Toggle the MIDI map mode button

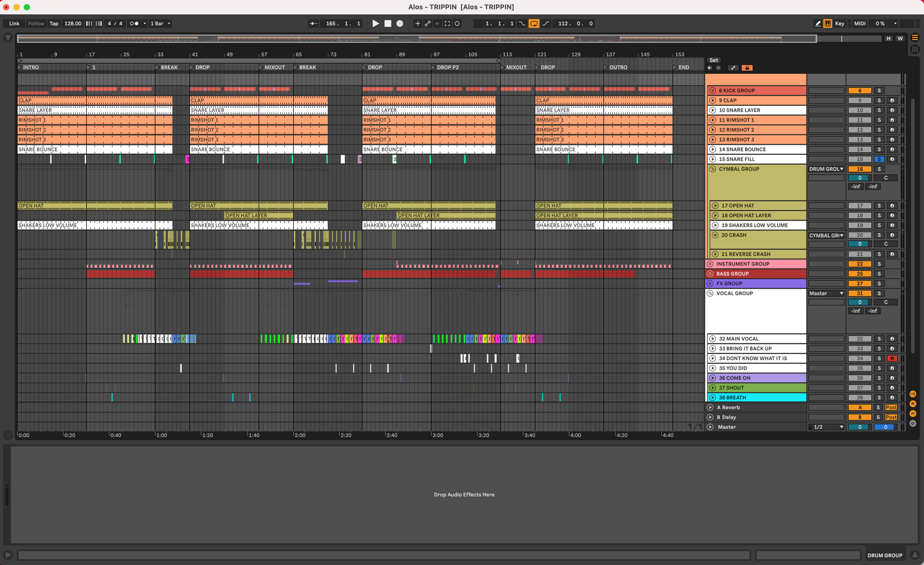[860, 24]
